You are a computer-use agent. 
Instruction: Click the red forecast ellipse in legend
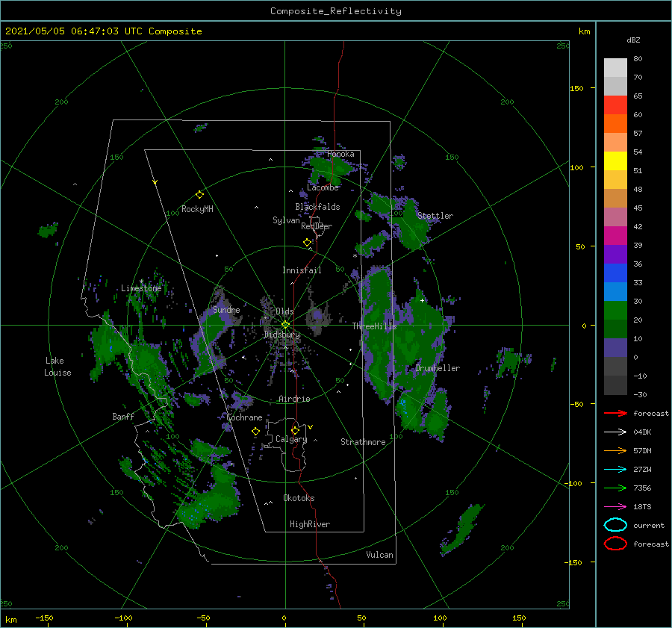click(615, 544)
